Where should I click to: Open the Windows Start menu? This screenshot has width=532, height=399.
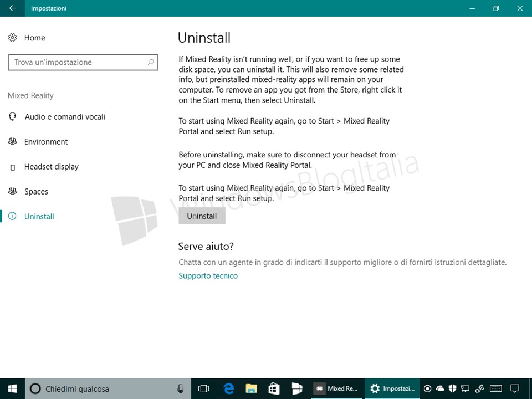pyautogui.click(x=12, y=389)
